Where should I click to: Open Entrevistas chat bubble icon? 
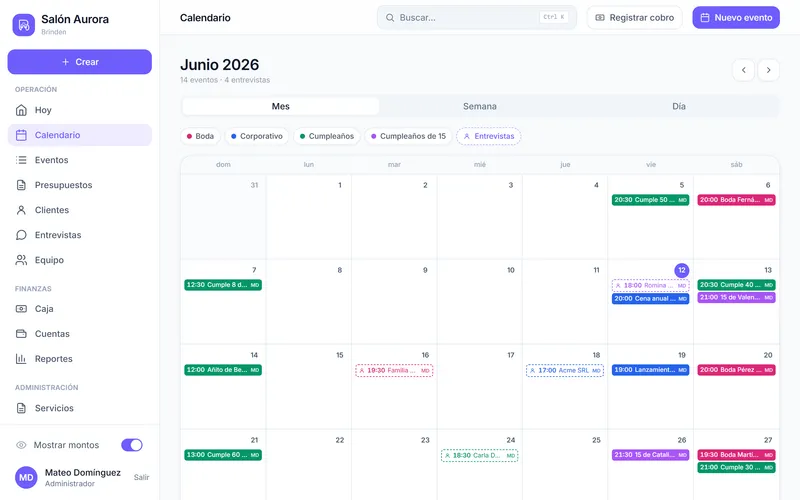(x=21, y=235)
